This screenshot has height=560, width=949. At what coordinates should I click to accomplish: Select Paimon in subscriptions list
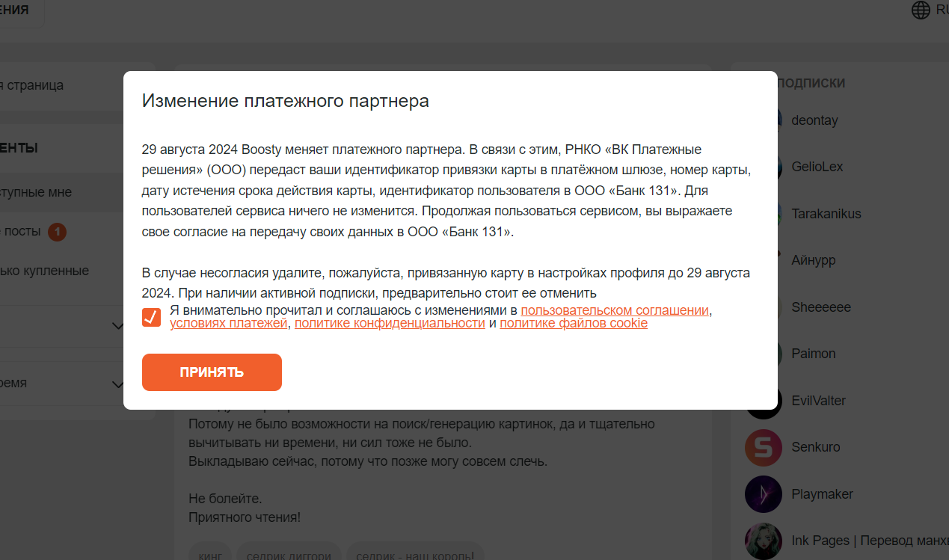pyautogui.click(x=813, y=354)
